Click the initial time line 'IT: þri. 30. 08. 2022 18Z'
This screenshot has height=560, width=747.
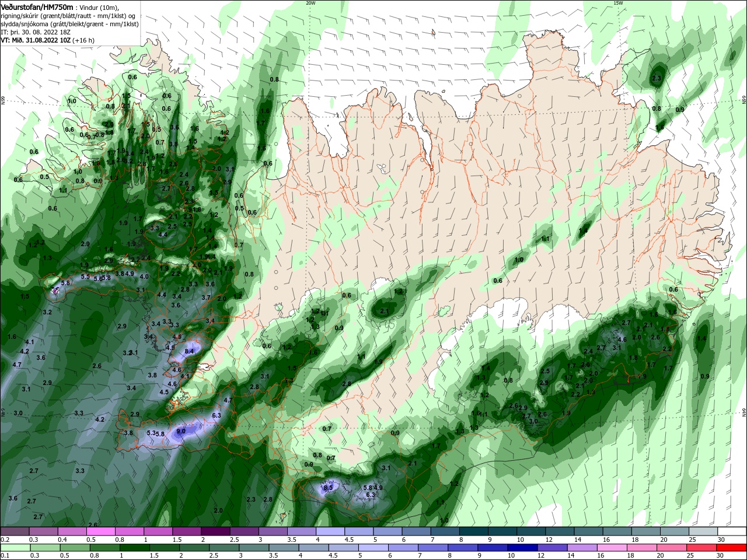tap(36, 32)
